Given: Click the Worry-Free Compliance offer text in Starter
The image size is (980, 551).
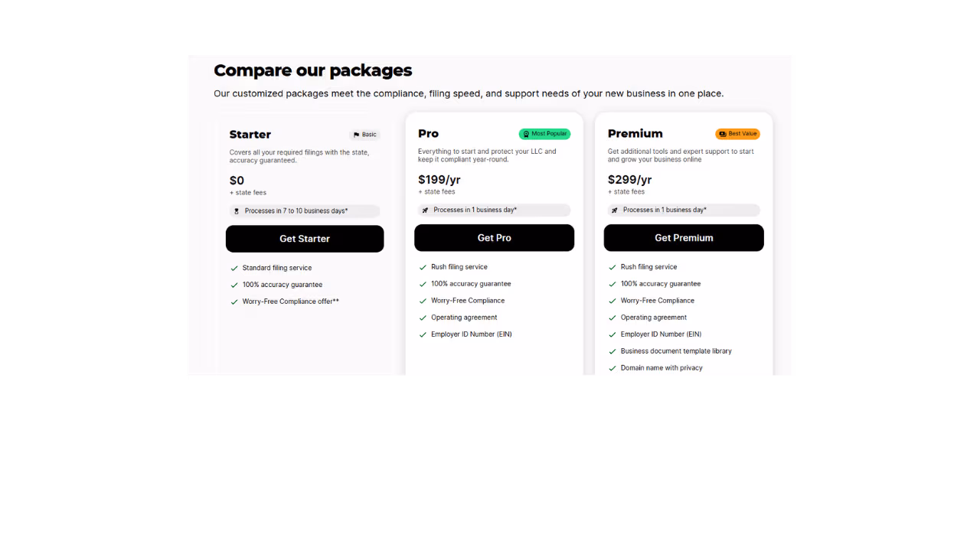Looking at the screenshot, I should tap(290, 302).
